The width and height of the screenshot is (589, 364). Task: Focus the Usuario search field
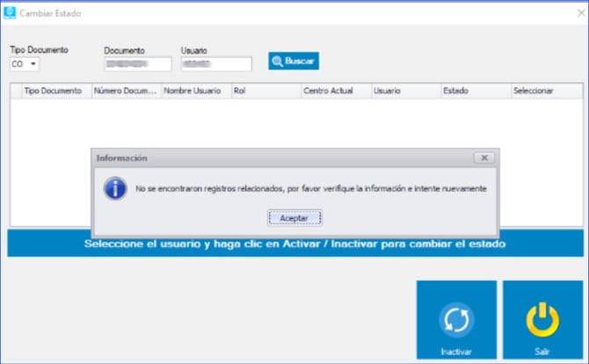215,64
